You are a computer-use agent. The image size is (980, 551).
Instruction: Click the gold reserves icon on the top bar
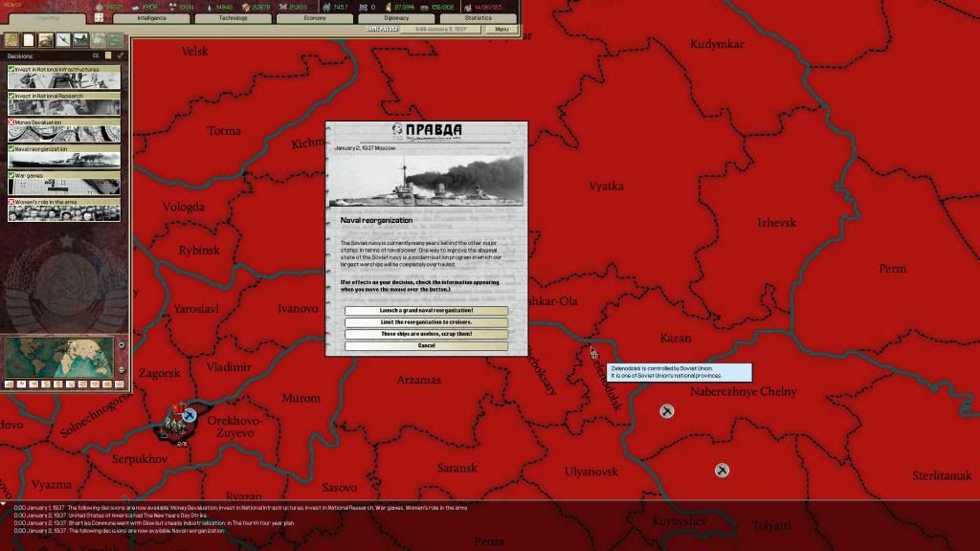pyautogui.click(x=283, y=5)
